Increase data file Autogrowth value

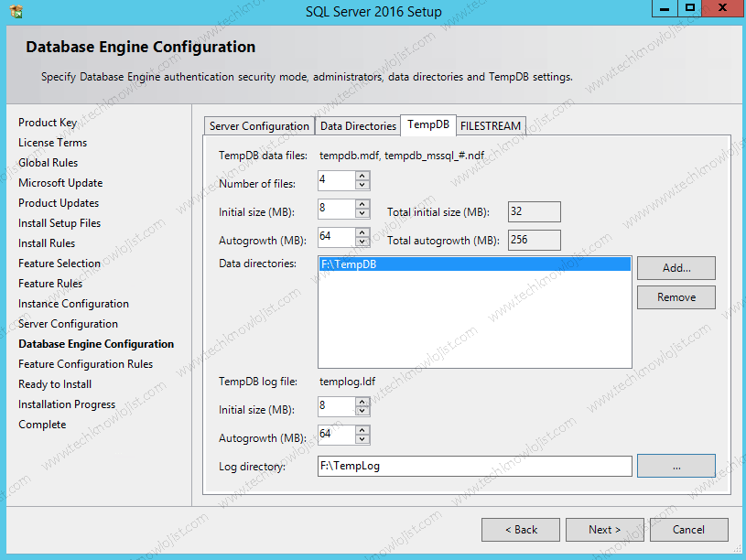pos(362,232)
